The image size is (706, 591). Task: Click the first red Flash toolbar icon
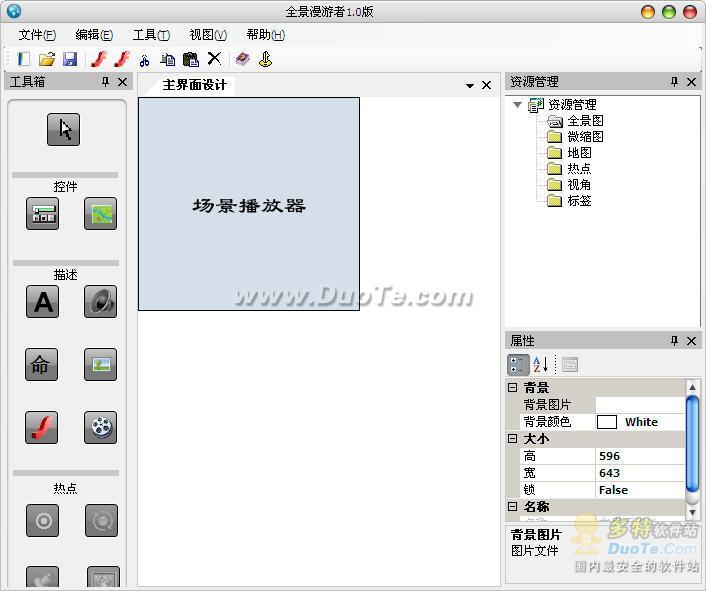[x=99, y=59]
